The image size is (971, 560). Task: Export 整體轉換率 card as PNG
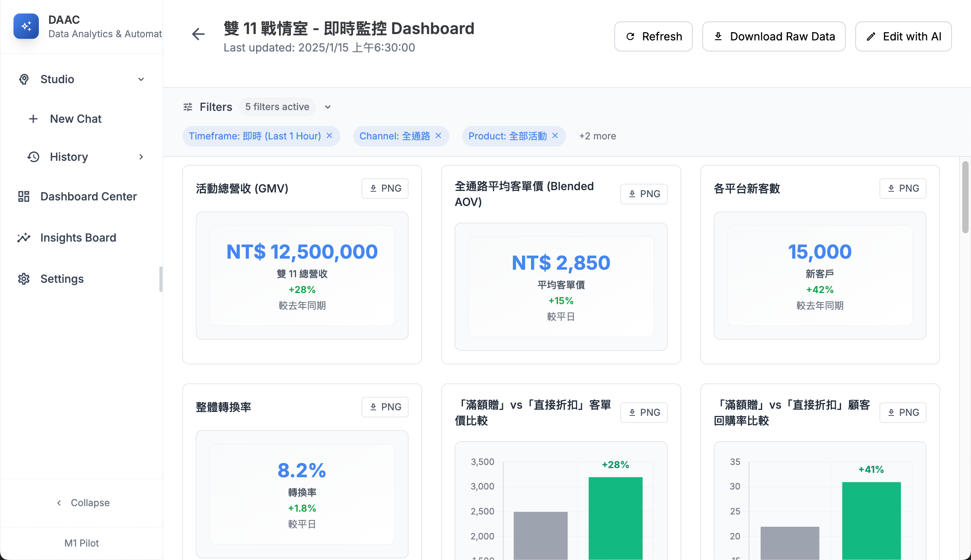pos(385,407)
